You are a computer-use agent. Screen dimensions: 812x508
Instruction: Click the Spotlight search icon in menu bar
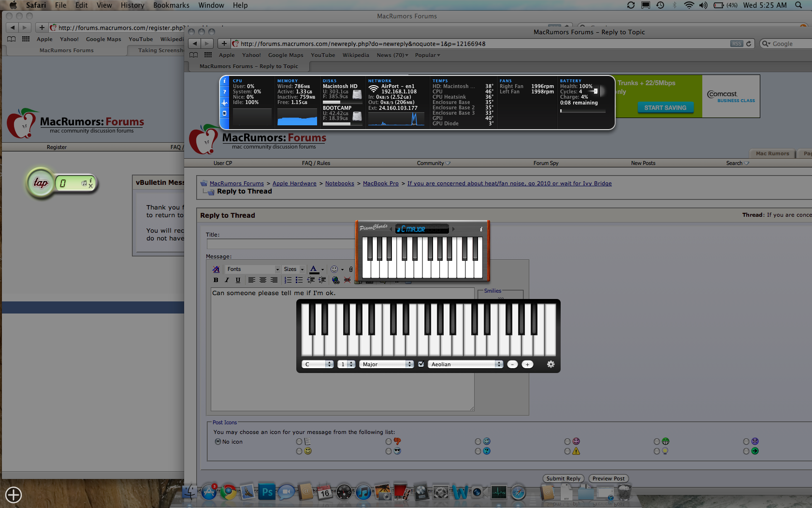click(x=798, y=5)
